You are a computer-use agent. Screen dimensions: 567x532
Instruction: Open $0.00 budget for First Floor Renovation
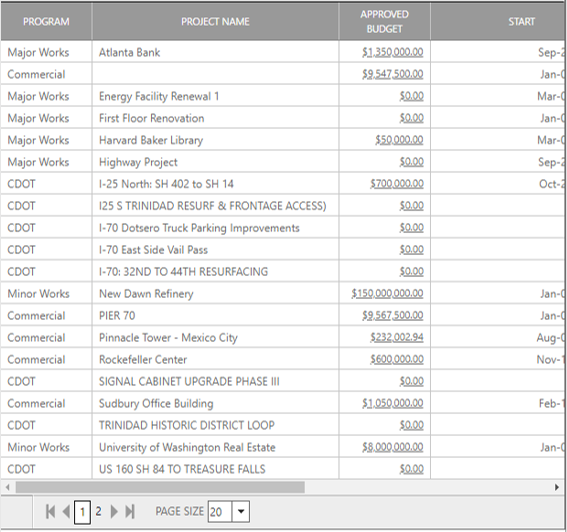pyautogui.click(x=412, y=118)
